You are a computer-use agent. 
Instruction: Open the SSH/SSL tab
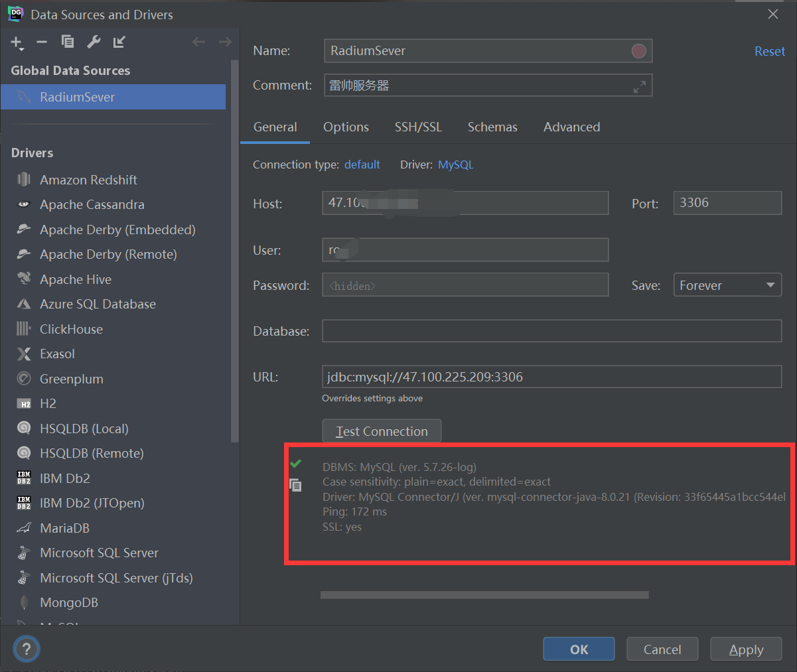[418, 127]
